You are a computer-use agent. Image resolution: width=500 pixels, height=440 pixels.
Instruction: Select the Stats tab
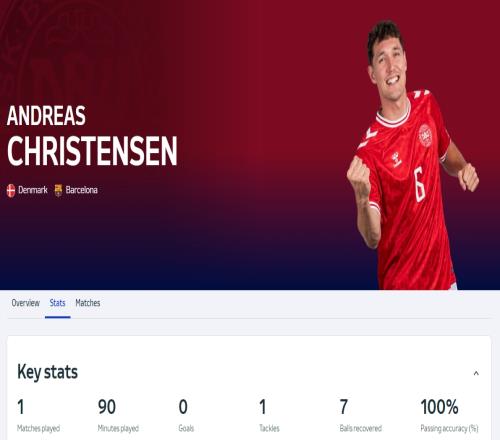tap(57, 303)
